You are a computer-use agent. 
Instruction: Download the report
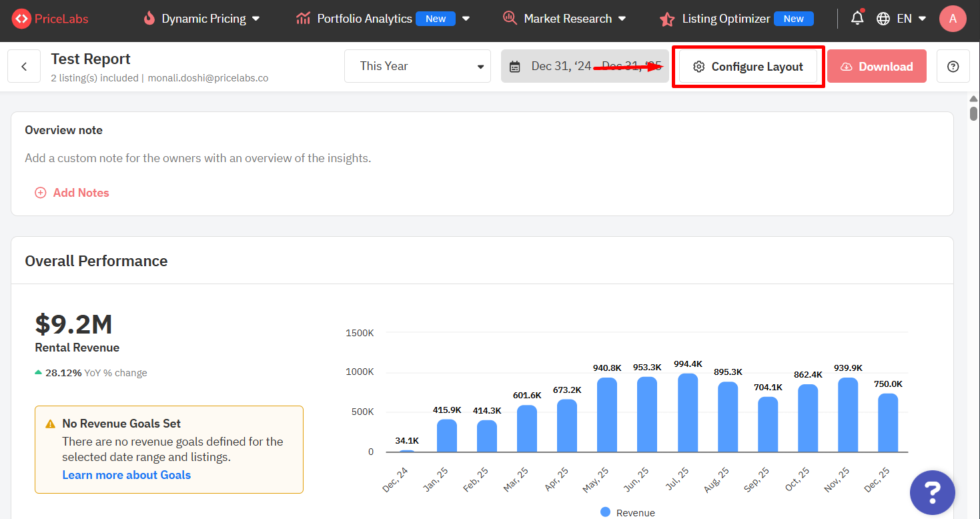pyautogui.click(x=877, y=67)
